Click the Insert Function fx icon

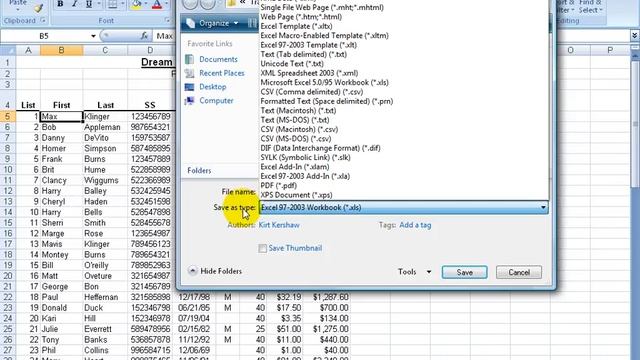(144, 36)
